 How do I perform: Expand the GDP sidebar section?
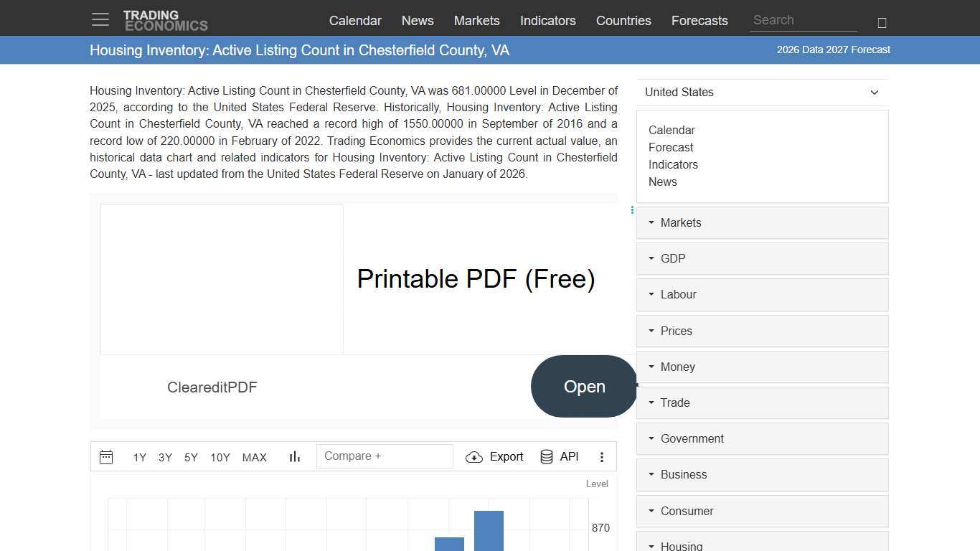point(762,258)
